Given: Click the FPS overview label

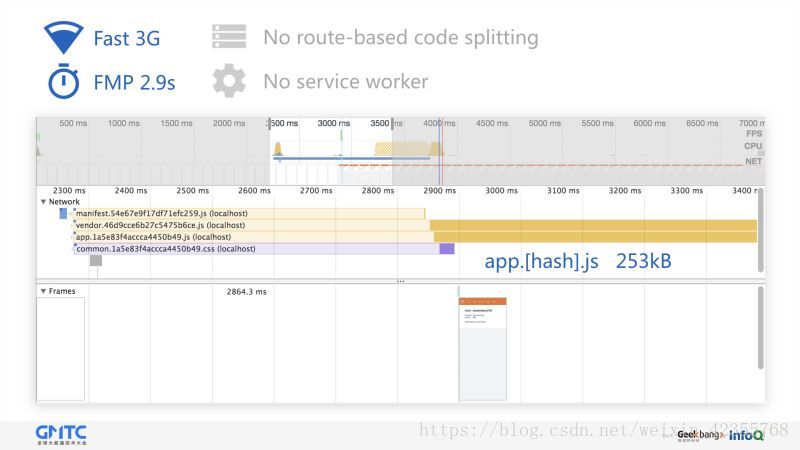Looking at the screenshot, I should 754,134.
